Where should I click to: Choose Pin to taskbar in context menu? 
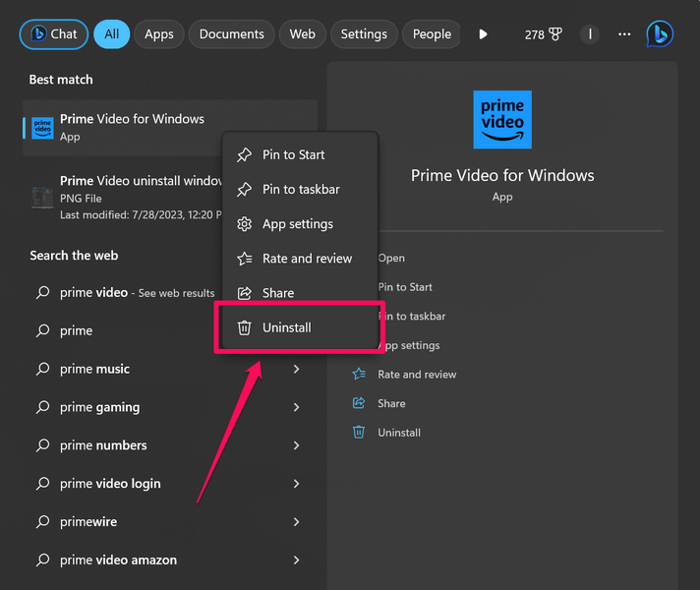click(300, 189)
